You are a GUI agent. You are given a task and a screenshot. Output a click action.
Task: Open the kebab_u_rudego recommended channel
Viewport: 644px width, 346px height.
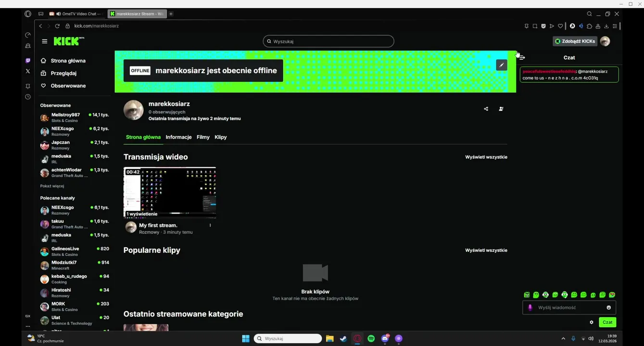[75, 279]
